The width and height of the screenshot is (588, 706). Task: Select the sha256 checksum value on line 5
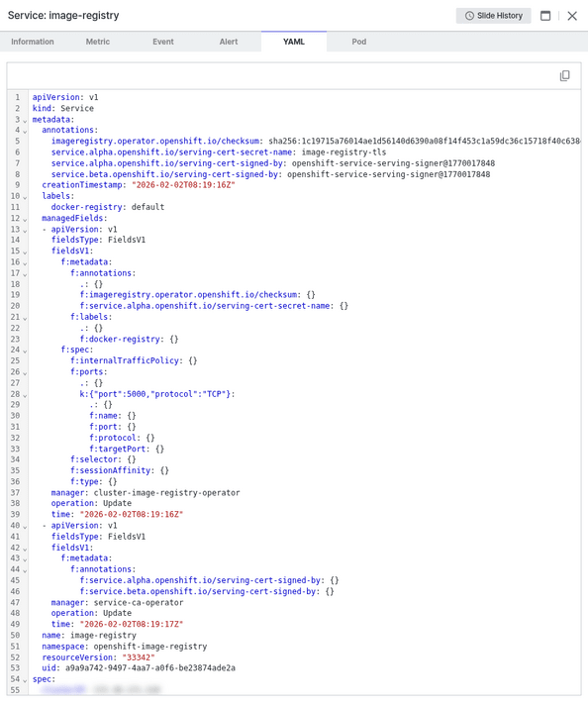[424, 141]
